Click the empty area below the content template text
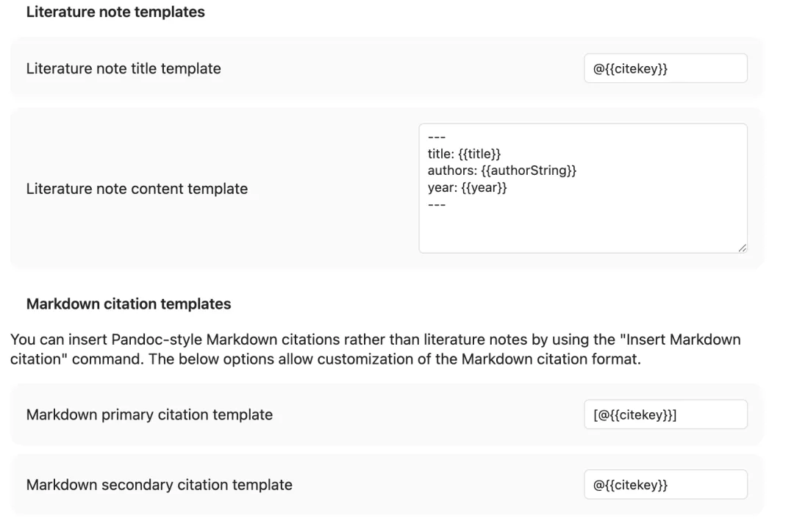 (x=582, y=231)
